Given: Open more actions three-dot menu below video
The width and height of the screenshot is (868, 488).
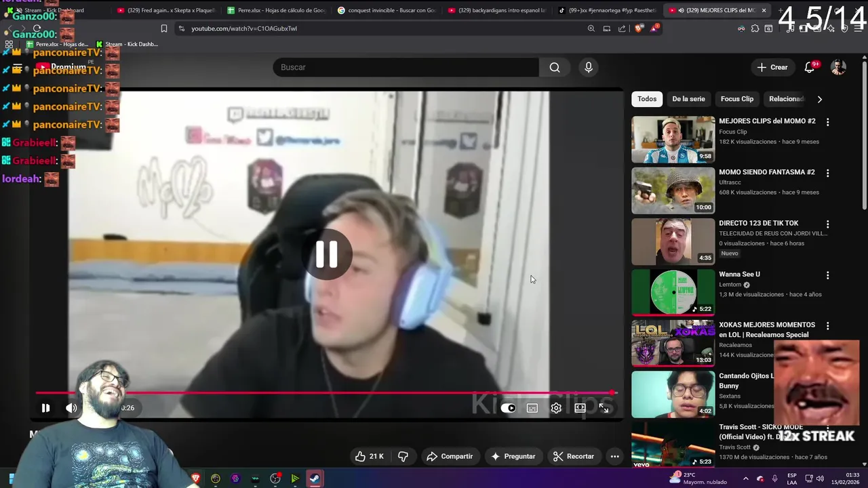Looking at the screenshot, I should coord(614,456).
